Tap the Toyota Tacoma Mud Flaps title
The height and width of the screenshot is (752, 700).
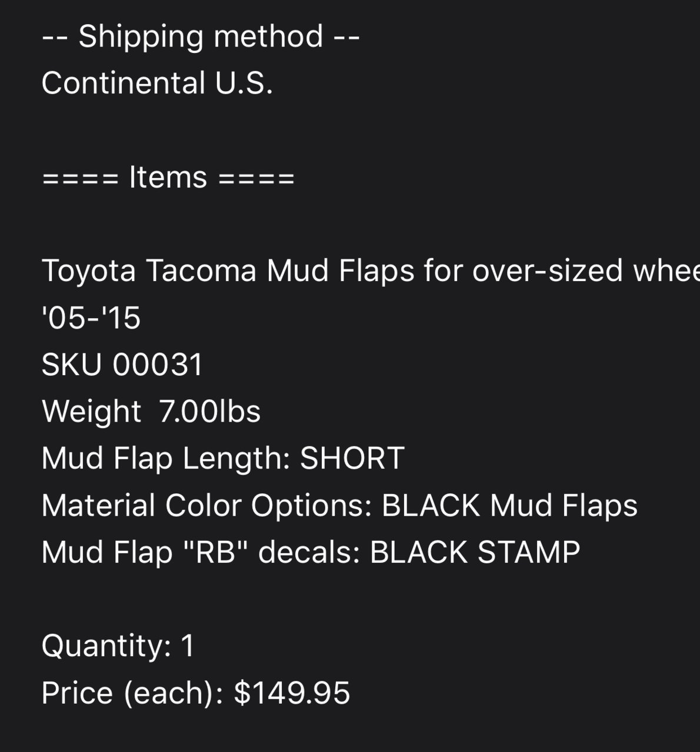(x=371, y=271)
